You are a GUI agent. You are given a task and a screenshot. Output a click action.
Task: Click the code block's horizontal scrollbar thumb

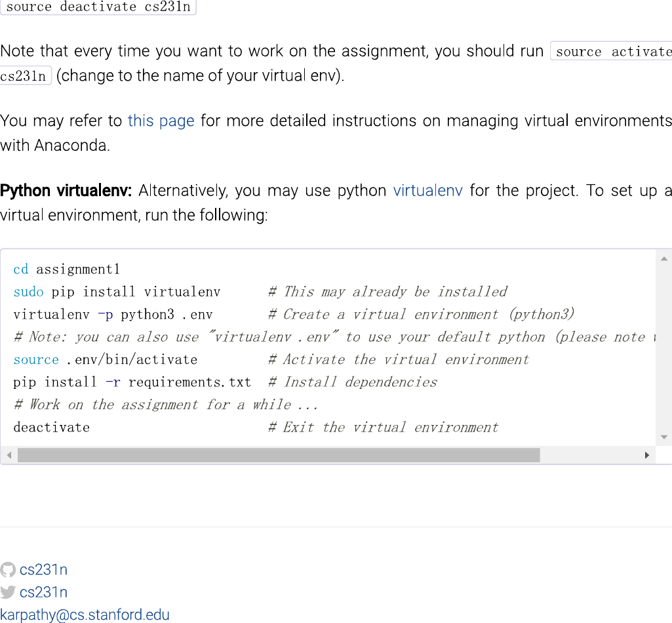(279, 455)
